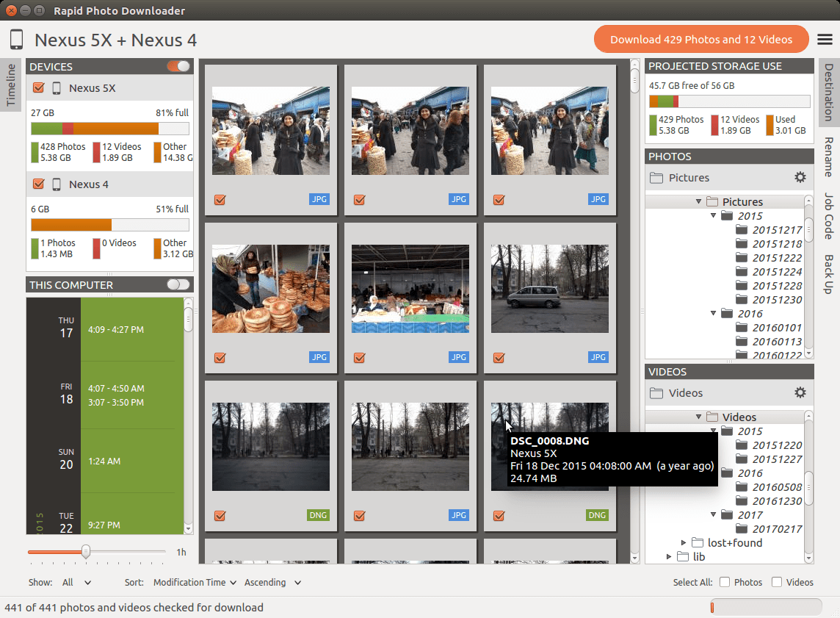Uncheck the Nexus 5X device checkbox
The width and height of the screenshot is (840, 618).
(x=39, y=87)
